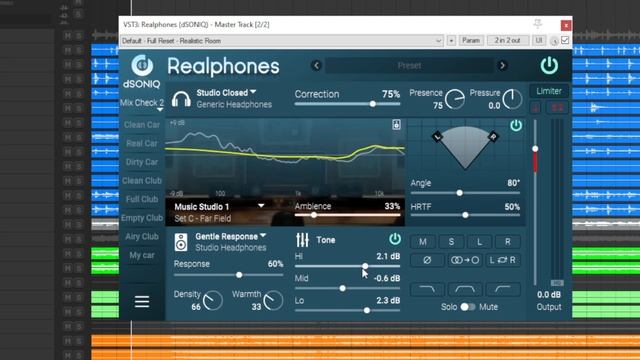Toggle the main Realphones power button
Image resolution: width=640 pixels, height=360 pixels.
click(x=549, y=65)
